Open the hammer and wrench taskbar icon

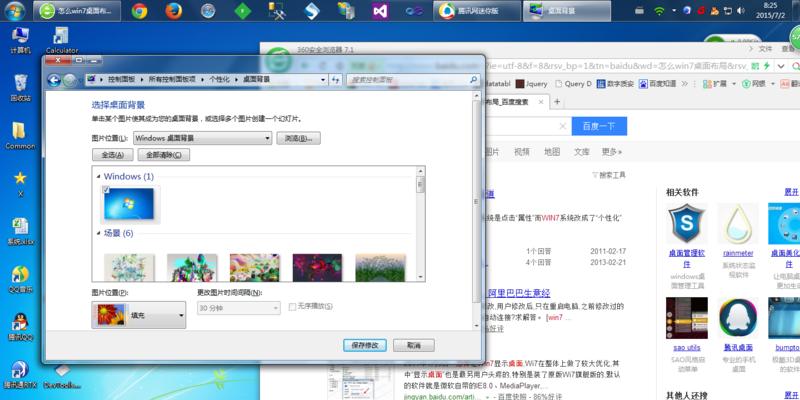[x=277, y=11]
